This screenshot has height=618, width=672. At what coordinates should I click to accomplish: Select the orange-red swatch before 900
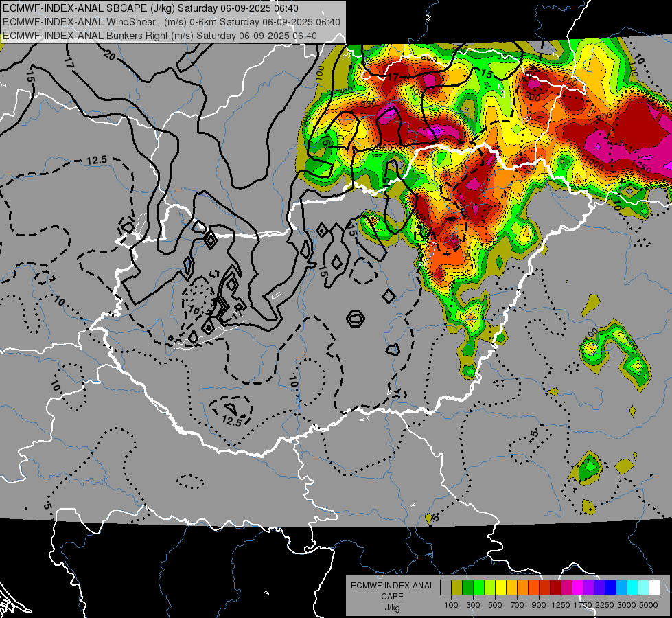pyautogui.click(x=533, y=587)
